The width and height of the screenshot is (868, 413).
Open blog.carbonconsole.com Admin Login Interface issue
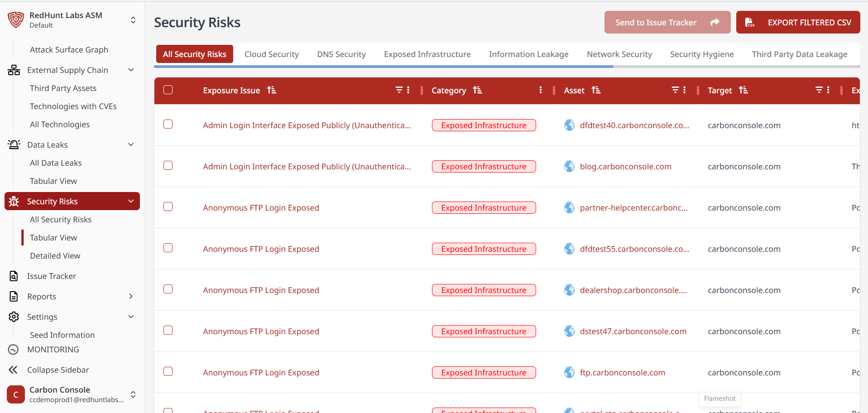(307, 167)
